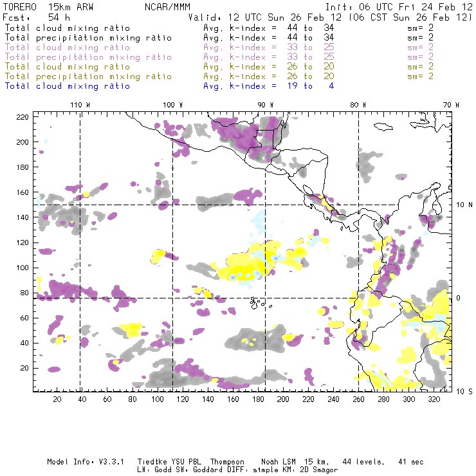Click the blue 'Avg. k-index = 19 to 4' text

[x=269, y=86]
